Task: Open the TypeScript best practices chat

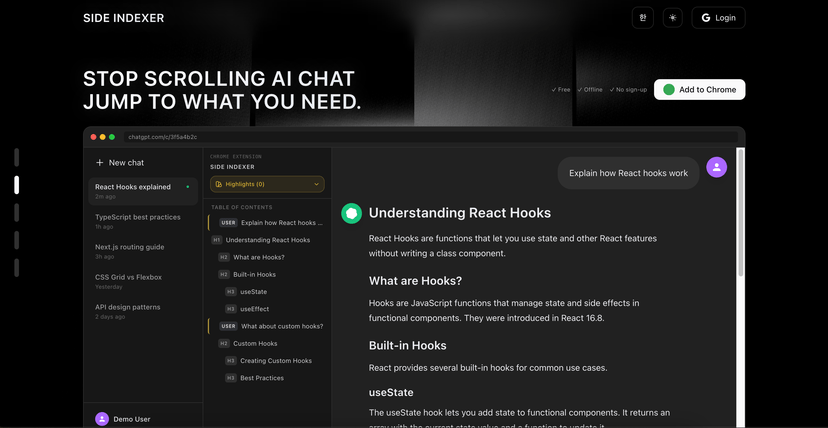Action: click(138, 217)
